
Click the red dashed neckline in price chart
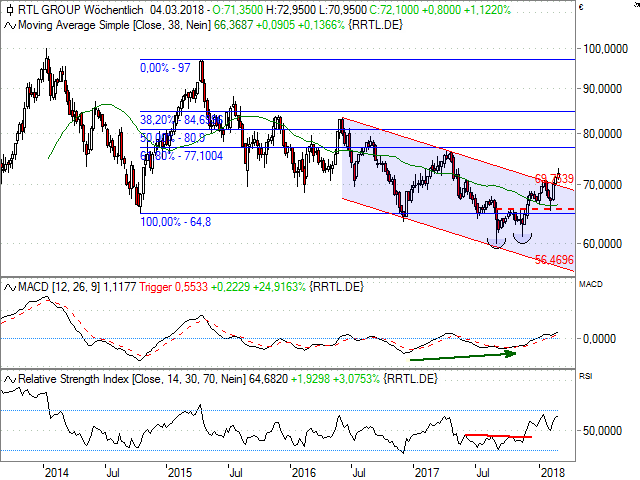[x=535, y=209]
